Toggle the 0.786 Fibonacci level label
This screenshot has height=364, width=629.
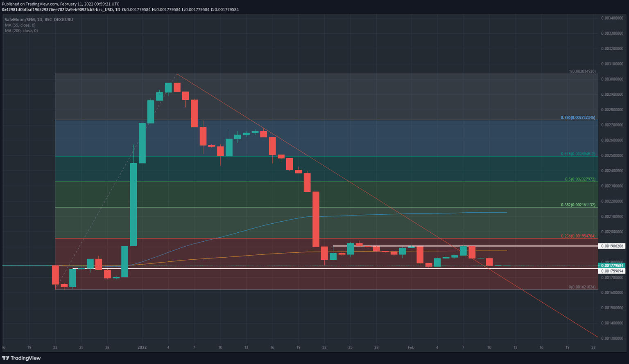pos(577,117)
